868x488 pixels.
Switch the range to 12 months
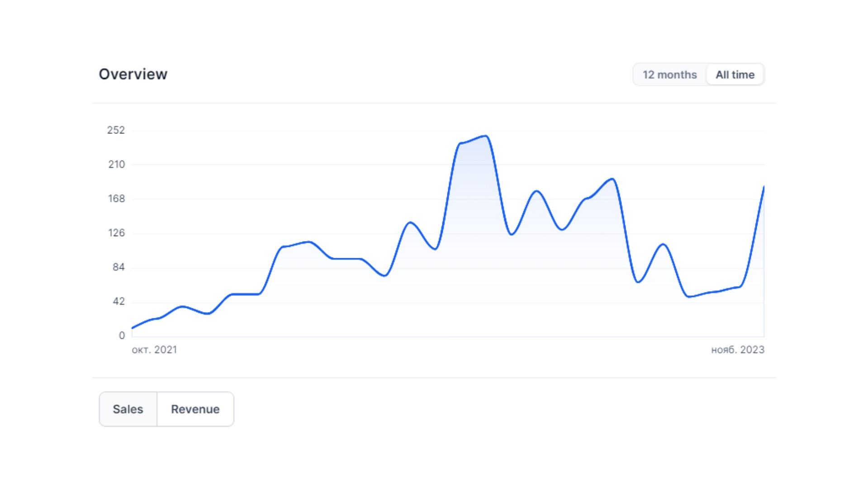click(669, 75)
